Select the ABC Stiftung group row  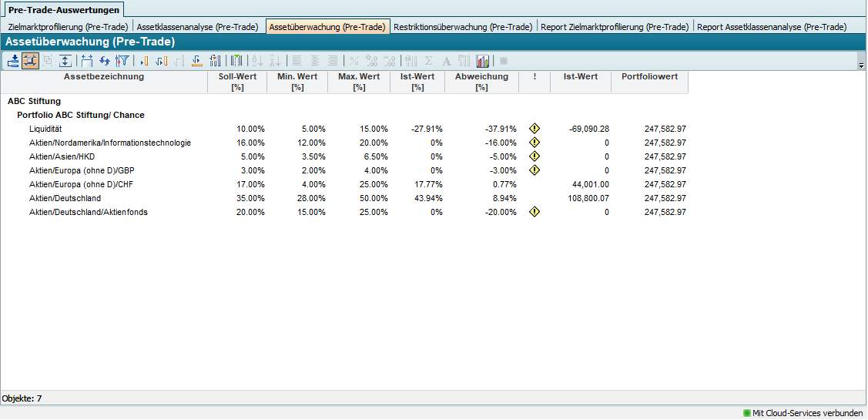pos(34,101)
